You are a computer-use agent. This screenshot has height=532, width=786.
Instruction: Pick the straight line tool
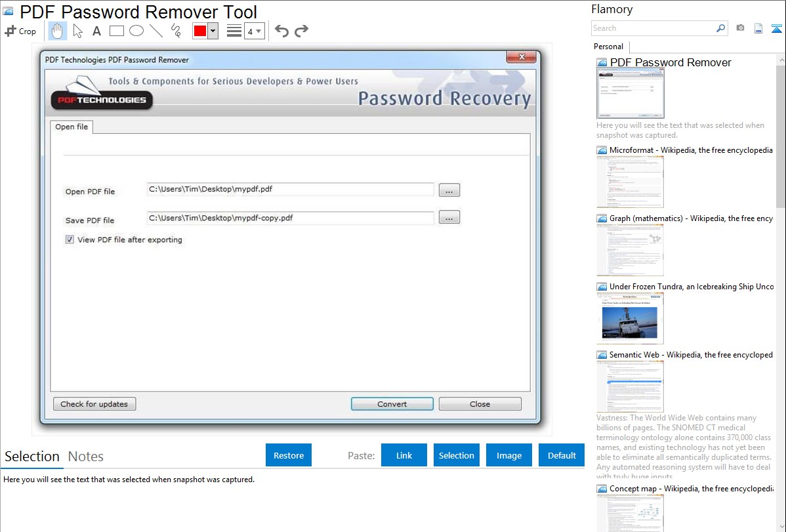coord(156,31)
